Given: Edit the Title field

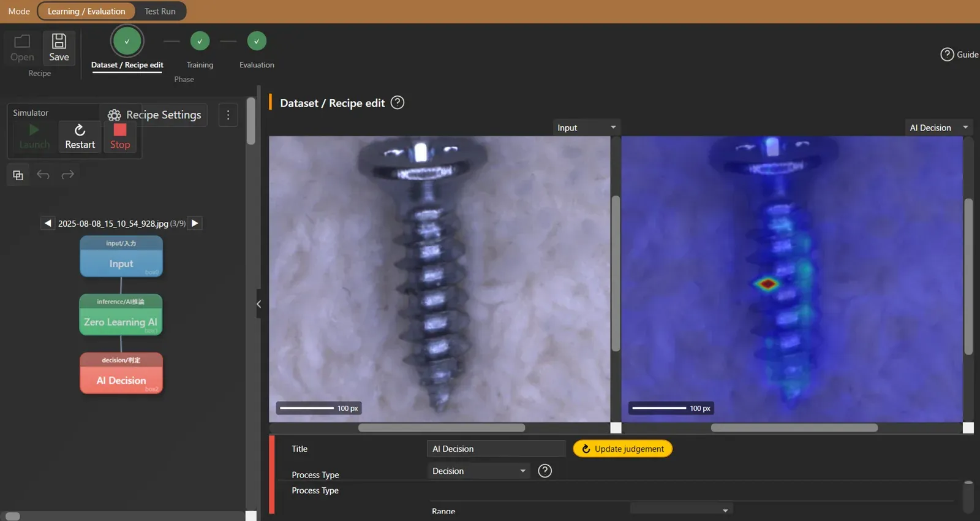Looking at the screenshot, I should [496, 449].
